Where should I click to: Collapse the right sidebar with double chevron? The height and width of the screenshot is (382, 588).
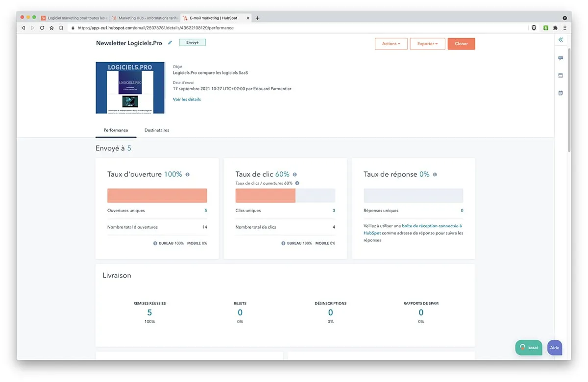(x=561, y=40)
